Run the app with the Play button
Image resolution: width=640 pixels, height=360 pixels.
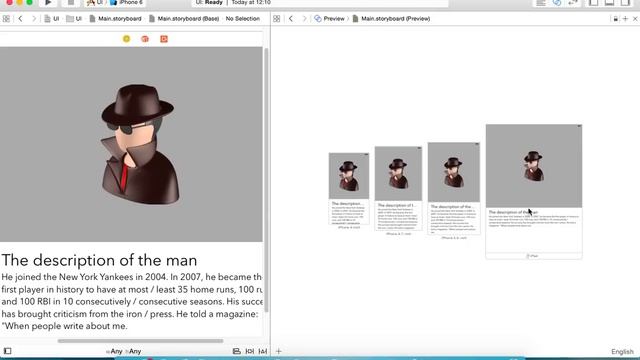click(x=48, y=2)
